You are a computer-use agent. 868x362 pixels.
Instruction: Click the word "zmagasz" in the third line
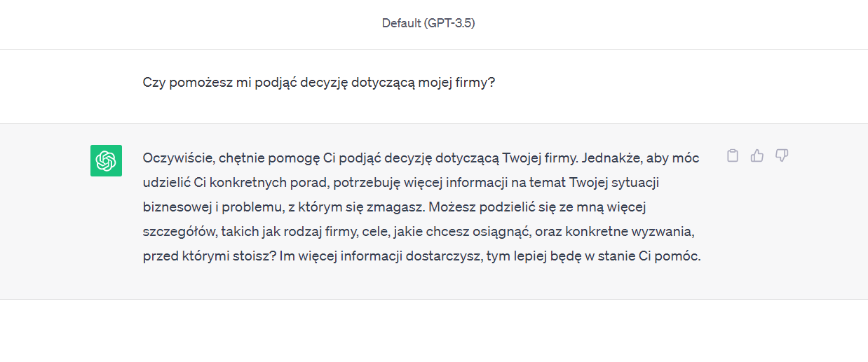(x=400, y=207)
